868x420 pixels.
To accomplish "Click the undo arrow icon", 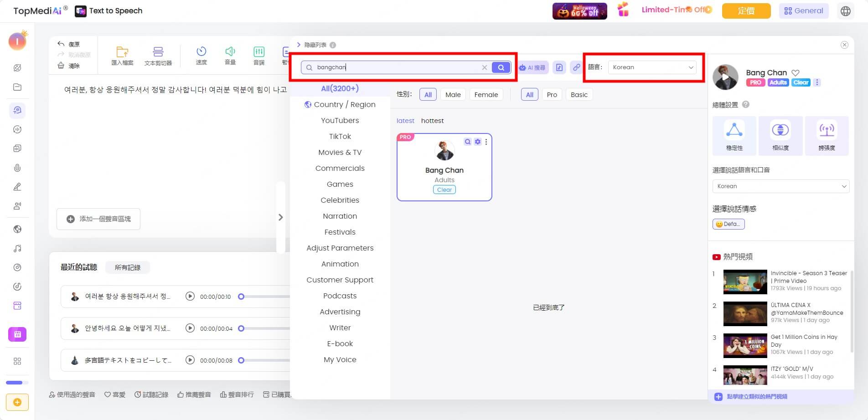I will point(61,44).
